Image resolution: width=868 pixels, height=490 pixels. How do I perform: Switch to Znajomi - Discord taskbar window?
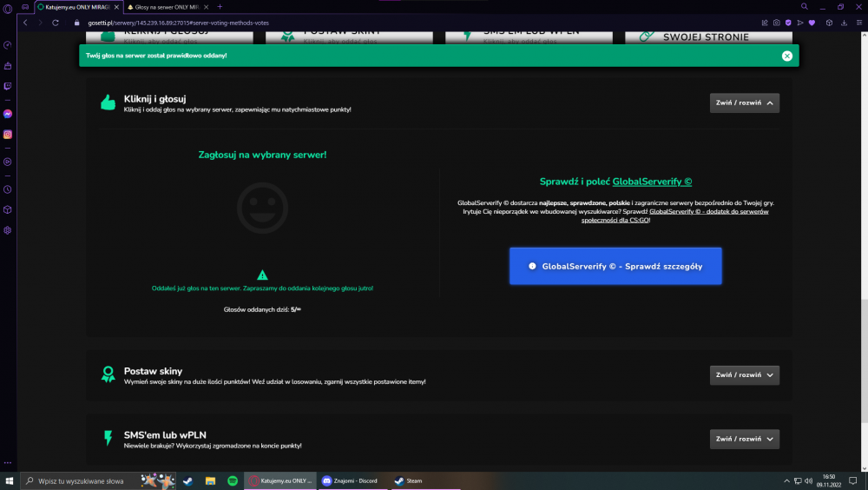coord(352,481)
